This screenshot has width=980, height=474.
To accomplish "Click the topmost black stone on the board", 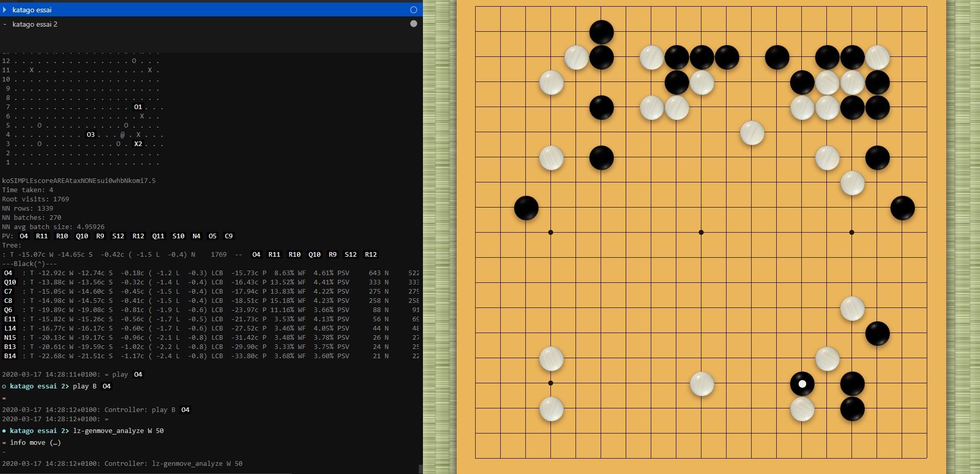I will click(601, 32).
